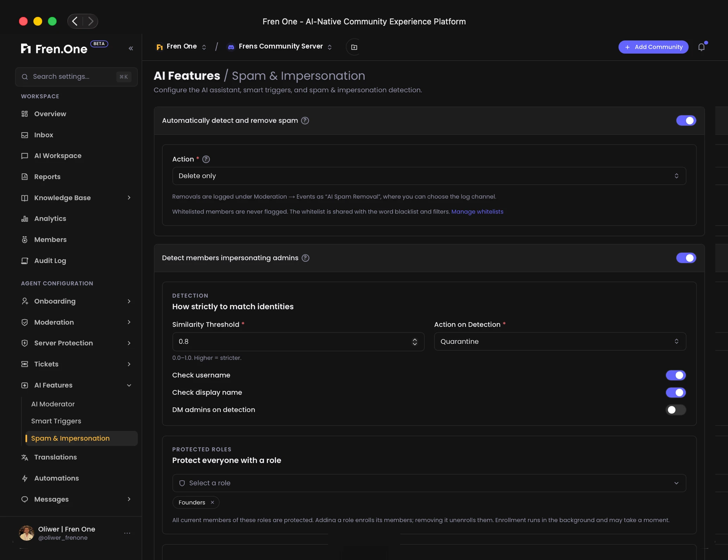Viewport: 728px width, 560px height.
Task: Select Spam & Impersonation in sidebar
Action: pyautogui.click(x=81, y=438)
